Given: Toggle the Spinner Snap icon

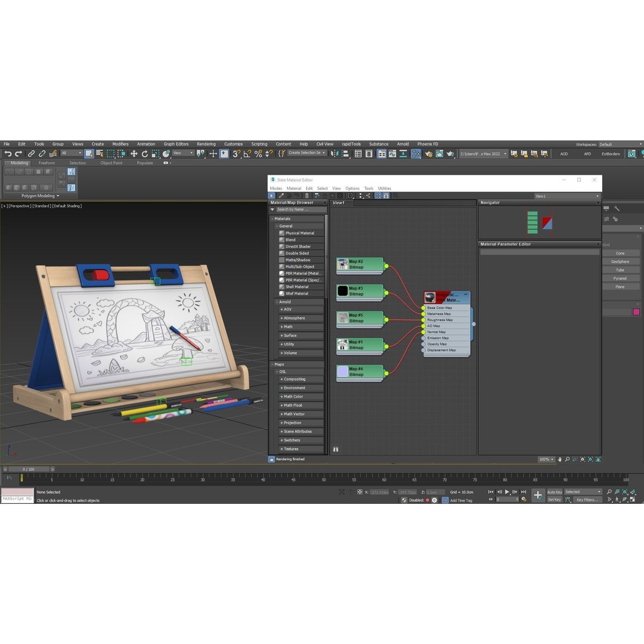Looking at the screenshot, I should pyautogui.click(x=268, y=154).
